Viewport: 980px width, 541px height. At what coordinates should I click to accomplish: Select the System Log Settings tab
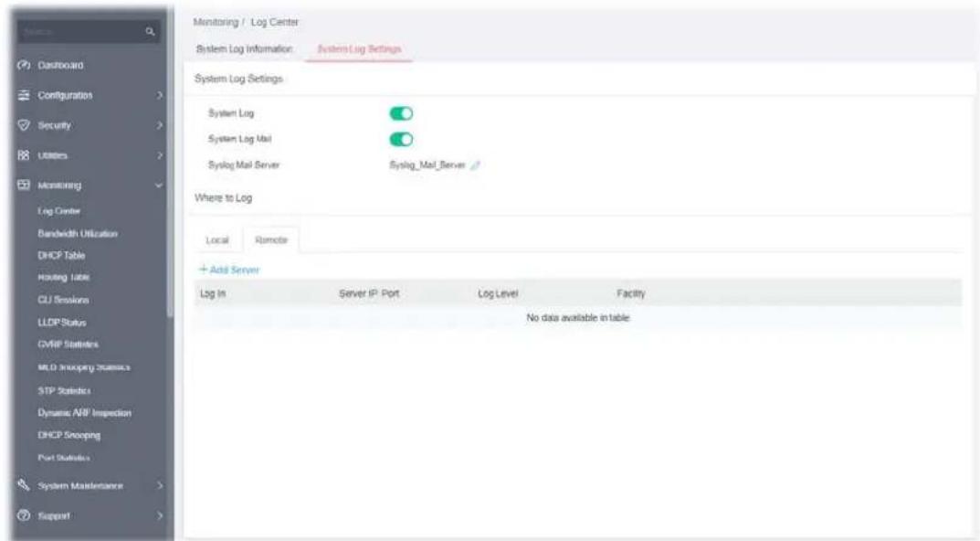359,48
